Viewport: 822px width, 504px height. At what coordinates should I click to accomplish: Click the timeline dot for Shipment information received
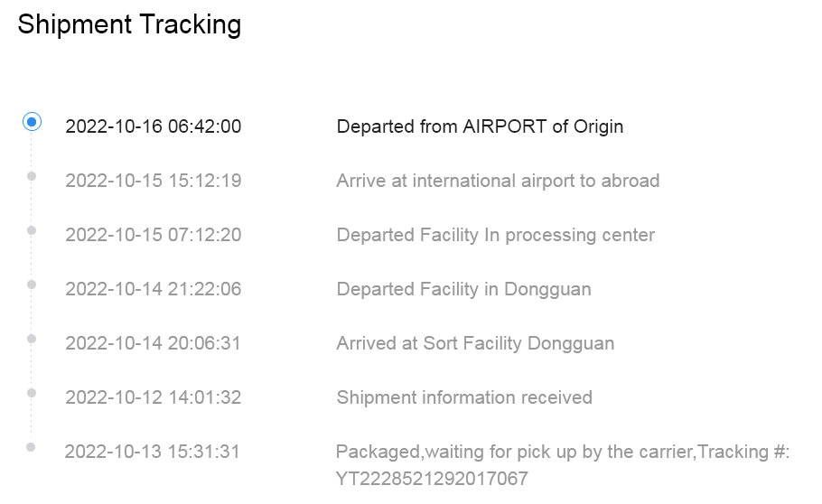32,393
